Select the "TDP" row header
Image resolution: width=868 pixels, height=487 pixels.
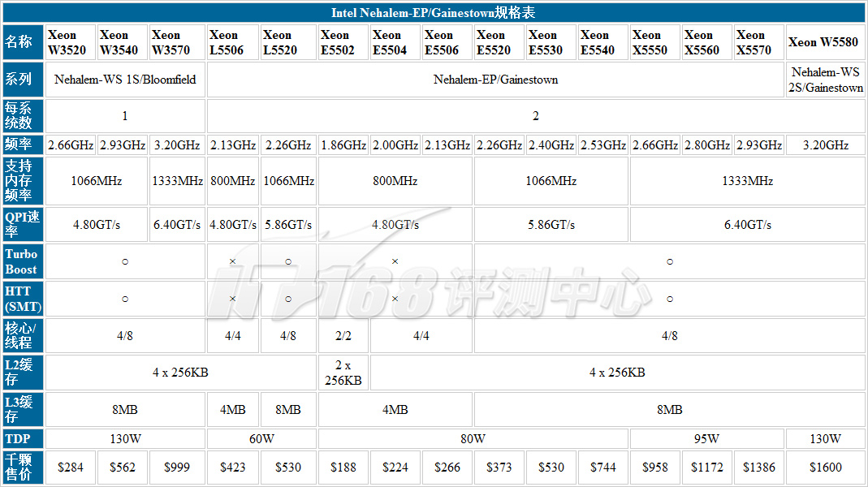click(23, 439)
